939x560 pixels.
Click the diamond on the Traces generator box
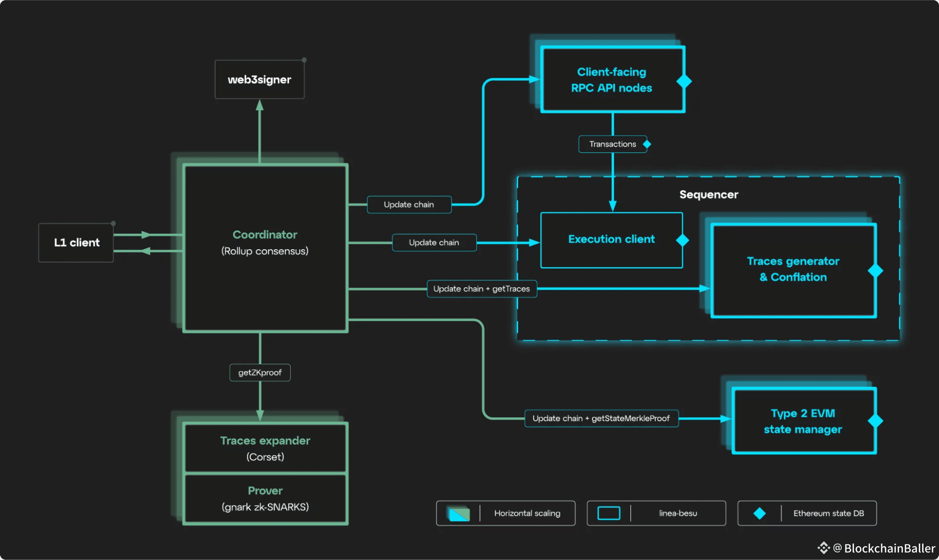coord(875,271)
